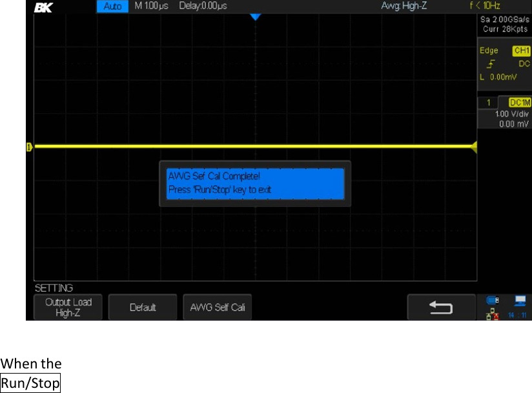The image size is (532, 393).
Task: Click the blue computer connection icon
Action: tap(519, 300)
